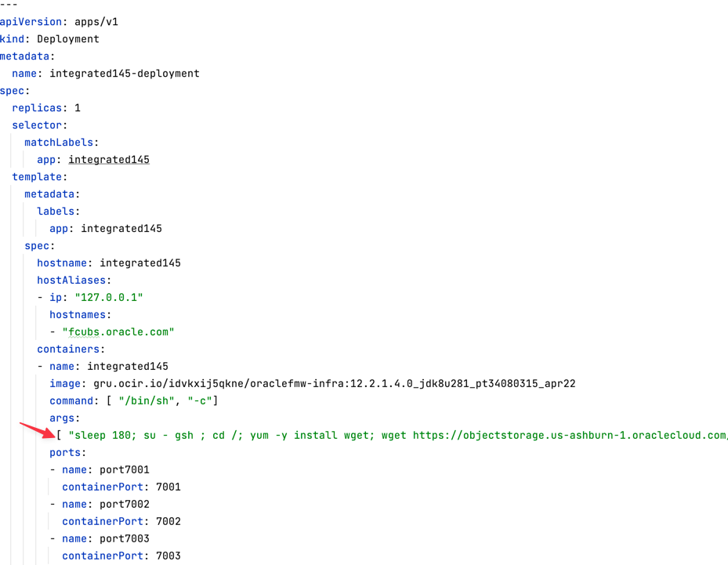Select the "-c" string in command
Screen dimensions: 728x565
point(200,400)
